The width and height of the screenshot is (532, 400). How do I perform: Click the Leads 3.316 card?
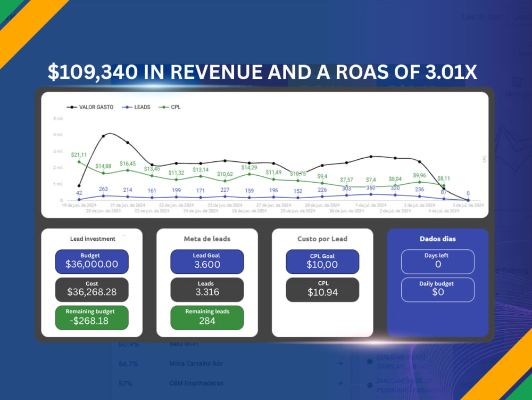(207, 290)
